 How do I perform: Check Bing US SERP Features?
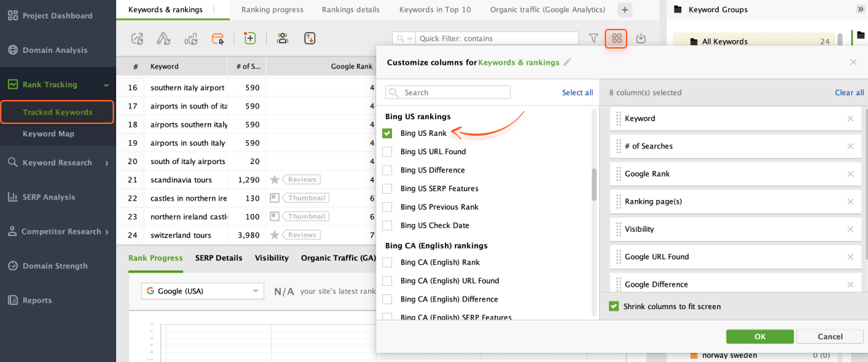click(387, 189)
